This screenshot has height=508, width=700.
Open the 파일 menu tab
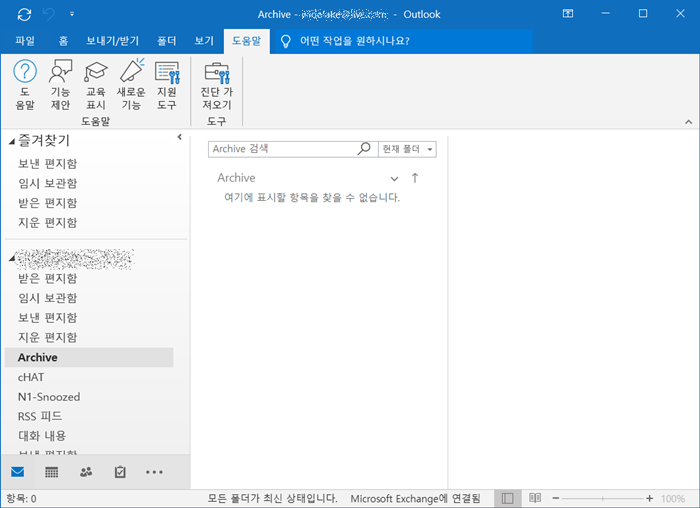click(25, 41)
